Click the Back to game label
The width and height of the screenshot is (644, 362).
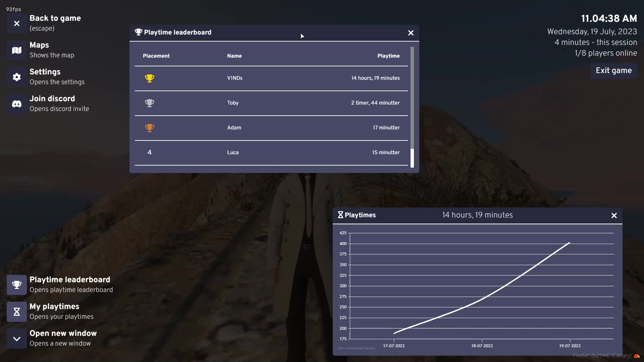click(x=55, y=18)
